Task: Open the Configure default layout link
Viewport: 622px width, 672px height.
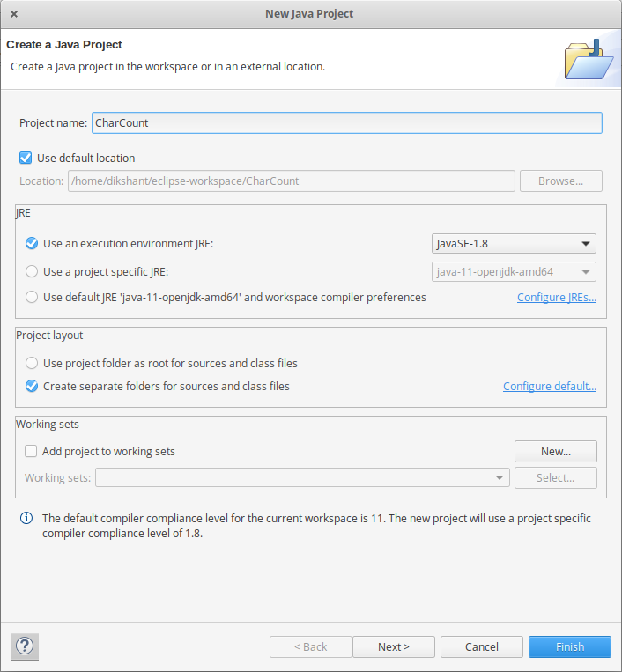Action: pyautogui.click(x=550, y=386)
